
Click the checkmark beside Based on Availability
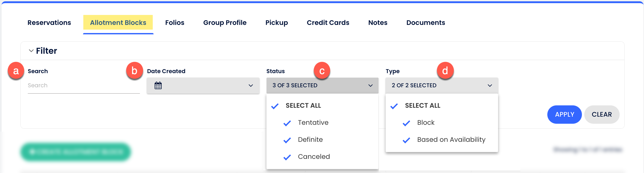tap(407, 139)
